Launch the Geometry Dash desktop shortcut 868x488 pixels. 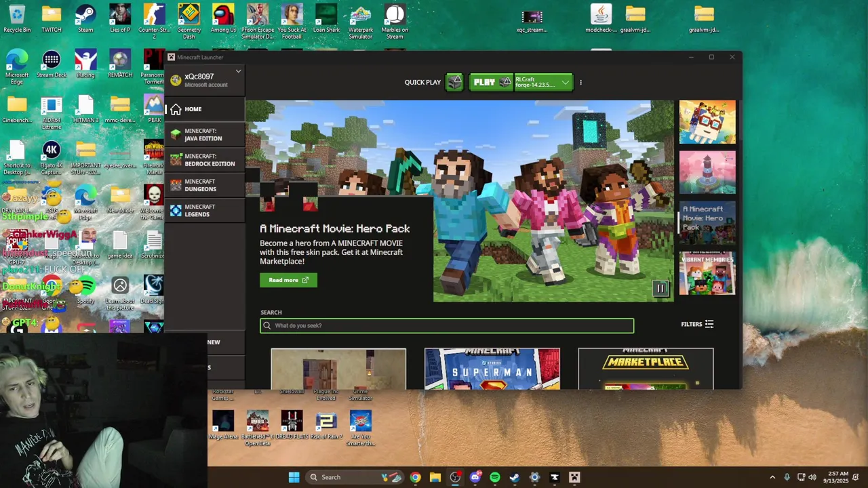click(189, 21)
